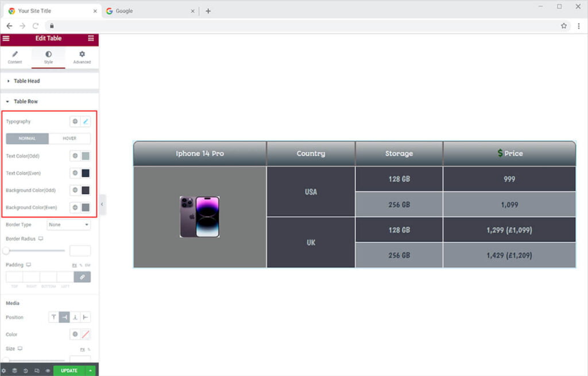Set media position to top alignment
The height and width of the screenshot is (376, 588).
click(54, 317)
